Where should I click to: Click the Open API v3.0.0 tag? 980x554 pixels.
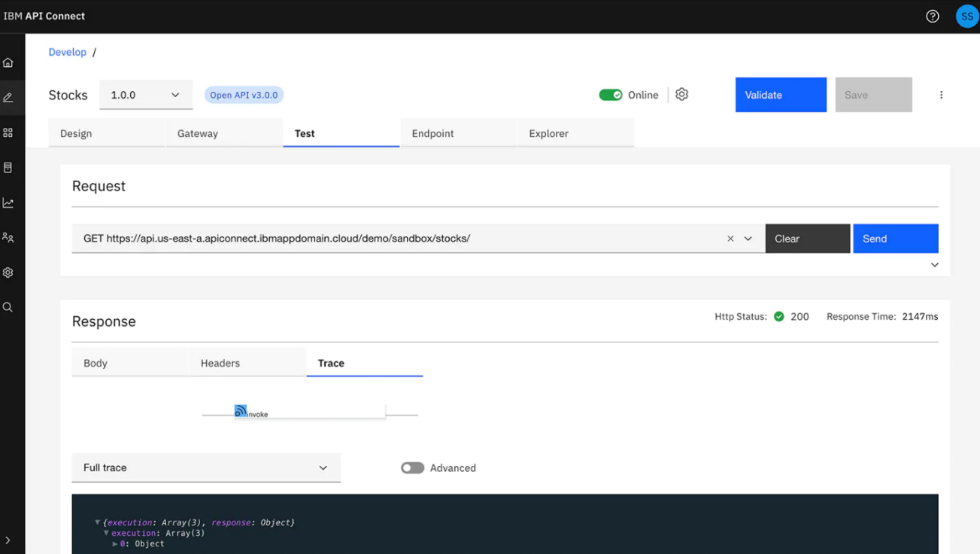click(244, 95)
